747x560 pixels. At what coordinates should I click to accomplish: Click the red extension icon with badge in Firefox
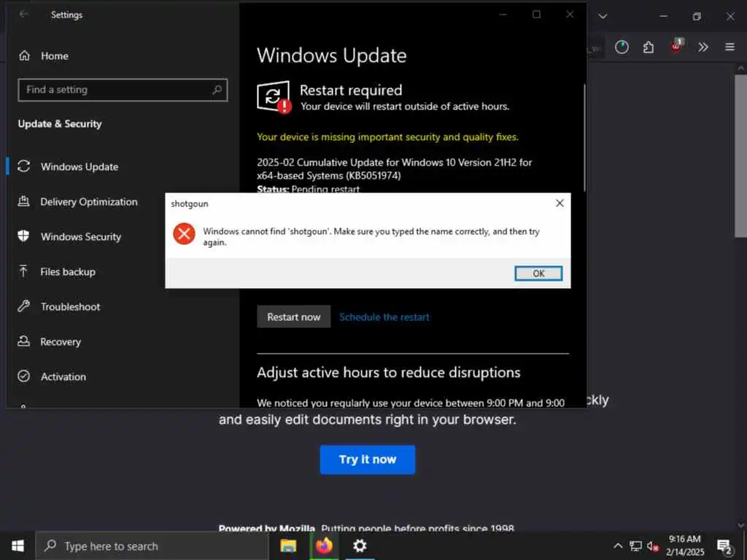(x=676, y=46)
